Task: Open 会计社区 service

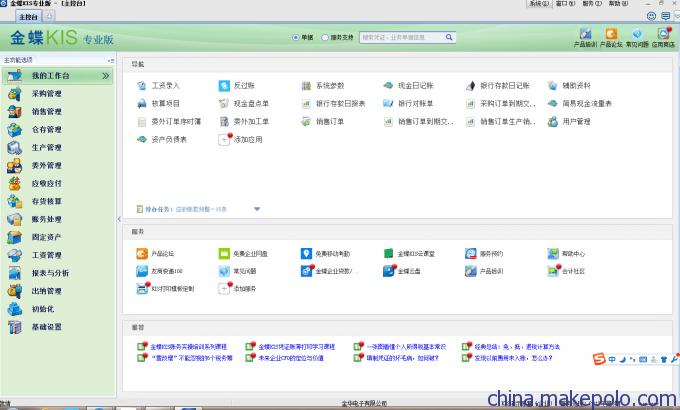Action: [x=566, y=271]
